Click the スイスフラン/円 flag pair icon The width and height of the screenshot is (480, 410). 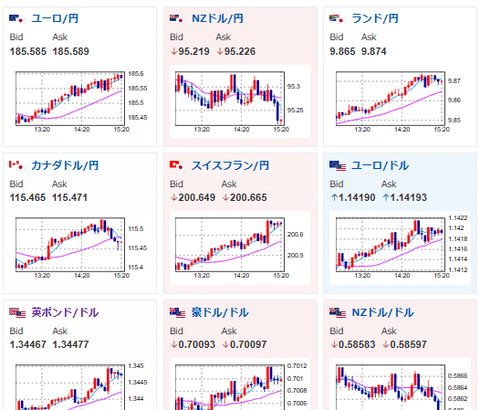click(x=177, y=165)
